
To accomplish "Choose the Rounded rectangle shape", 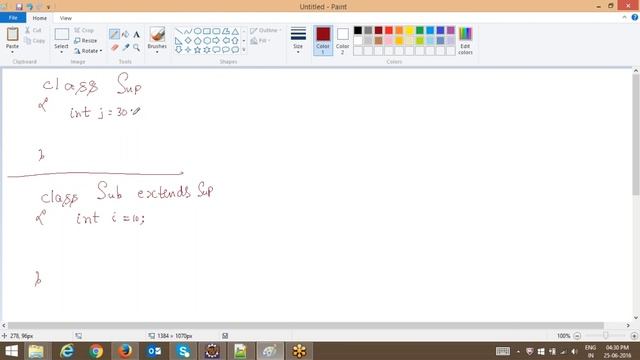I will tap(216, 31).
